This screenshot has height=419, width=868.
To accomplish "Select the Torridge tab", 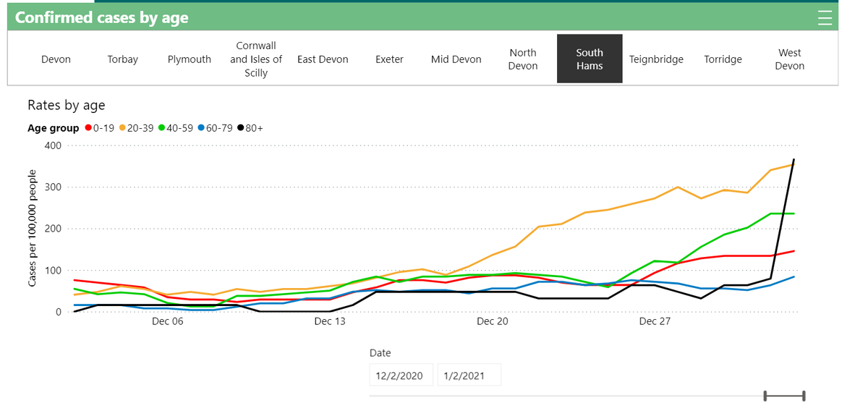I will [723, 59].
